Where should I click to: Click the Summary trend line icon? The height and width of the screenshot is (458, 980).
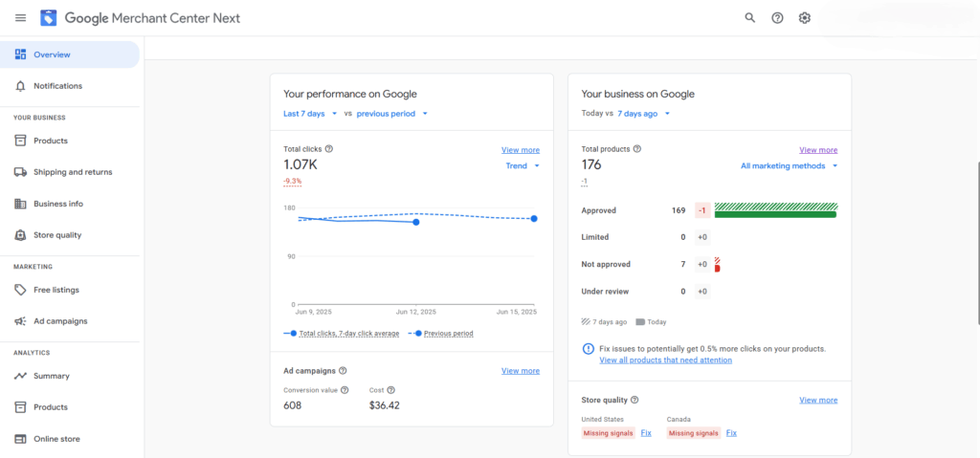point(21,376)
